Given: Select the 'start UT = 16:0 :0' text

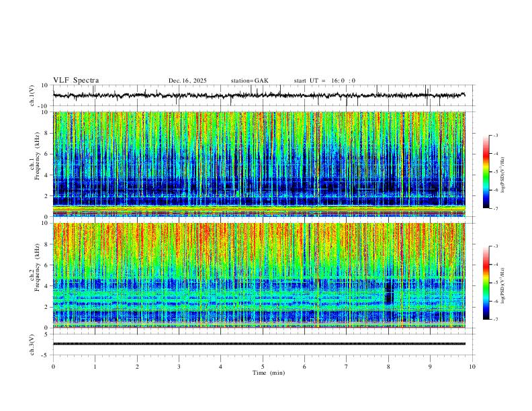Looking at the screenshot, I should [x=324, y=81].
